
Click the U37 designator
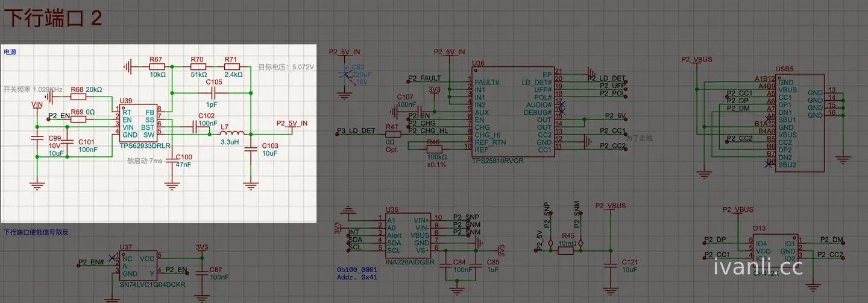pyautogui.click(x=126, y=247)
